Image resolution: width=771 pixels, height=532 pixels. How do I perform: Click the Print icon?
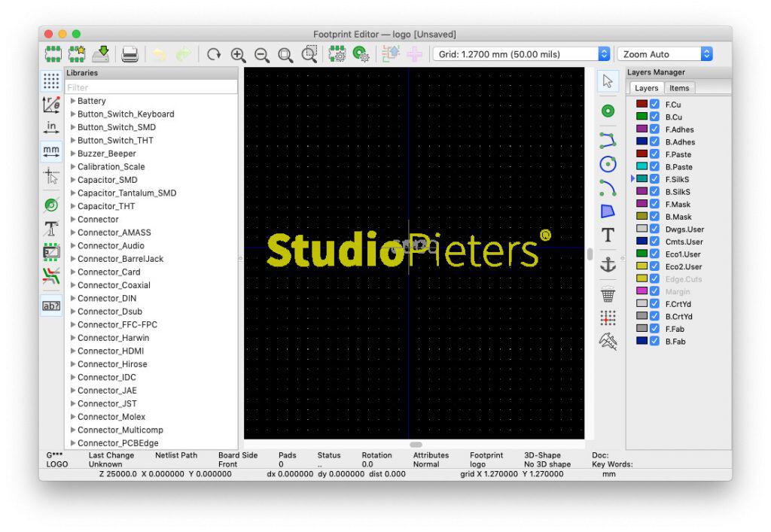click(x=130, y=54)
